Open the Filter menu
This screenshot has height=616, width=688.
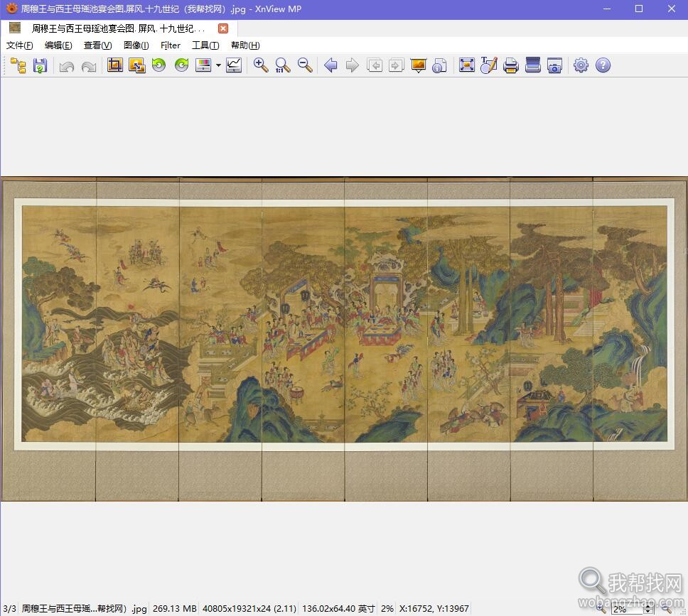tap(171, 45)
